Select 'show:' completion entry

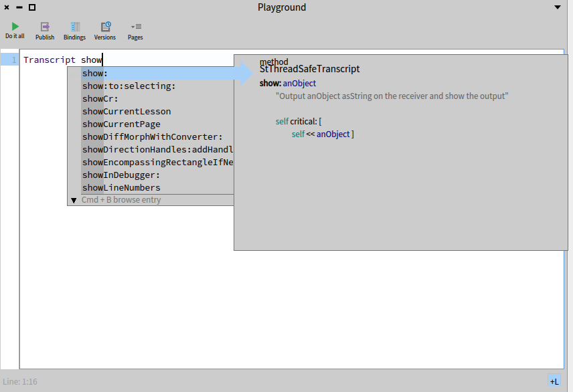click(x=95, y=74)
